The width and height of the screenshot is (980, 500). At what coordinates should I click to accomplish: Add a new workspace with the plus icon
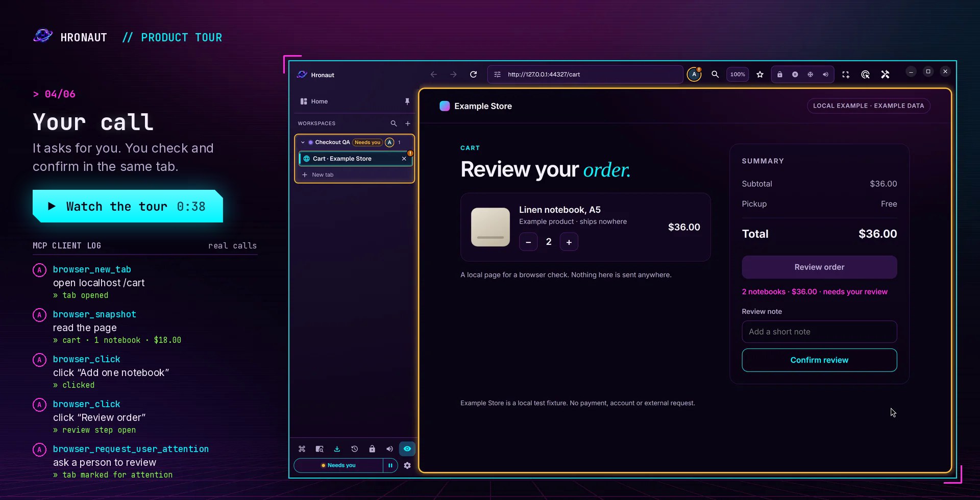tap(408, 123)
